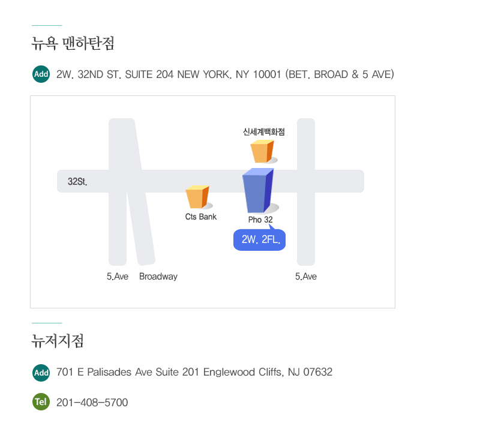Click the 신세계백화점 text label
The image size is (504, 441).
[264, 132]
